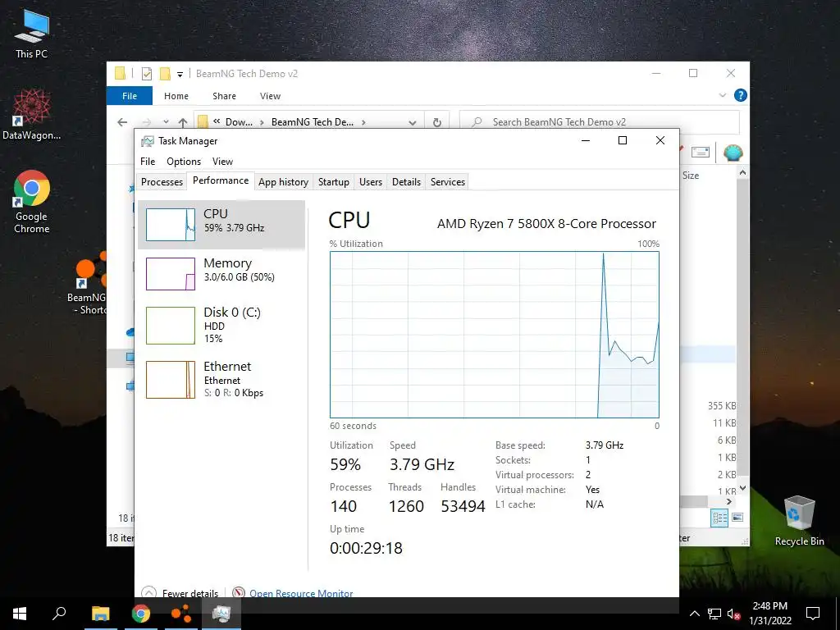Switch Explorer to large icons view
This screenshot has height=630, width=840.
coord(737,518)
